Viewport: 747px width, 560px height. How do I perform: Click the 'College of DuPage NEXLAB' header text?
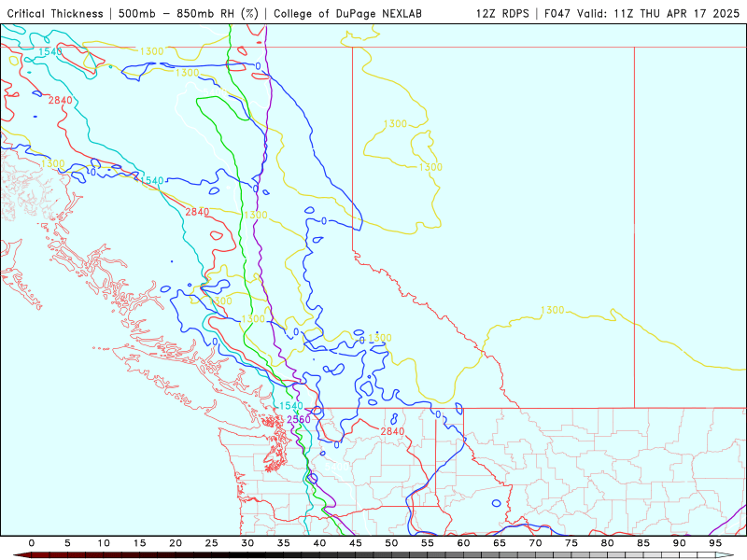(347, 13)
